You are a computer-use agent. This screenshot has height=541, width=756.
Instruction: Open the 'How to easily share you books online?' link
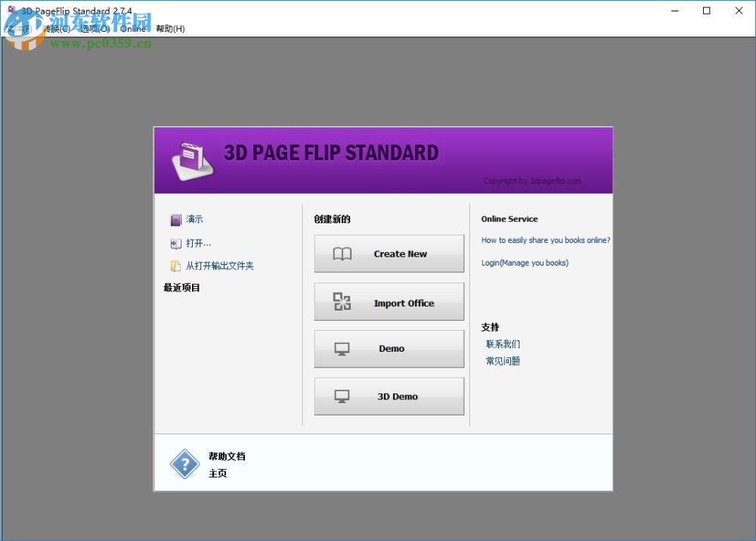coord(545,240)
